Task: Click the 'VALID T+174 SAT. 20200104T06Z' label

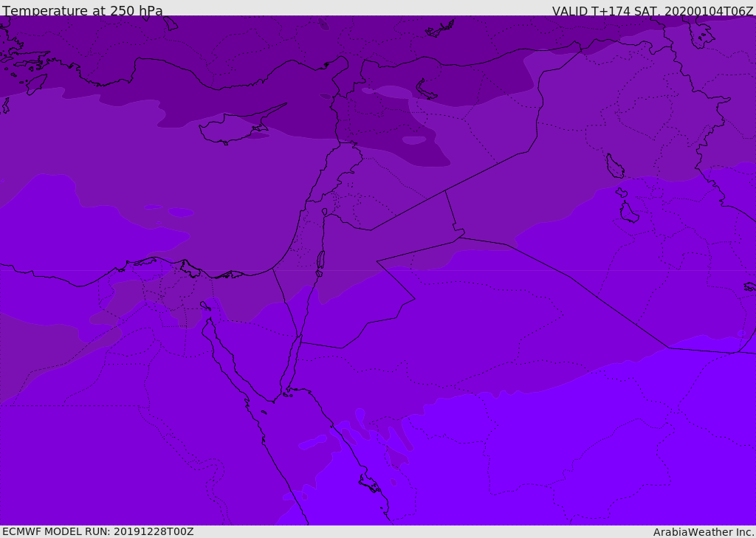Action: 653,11
